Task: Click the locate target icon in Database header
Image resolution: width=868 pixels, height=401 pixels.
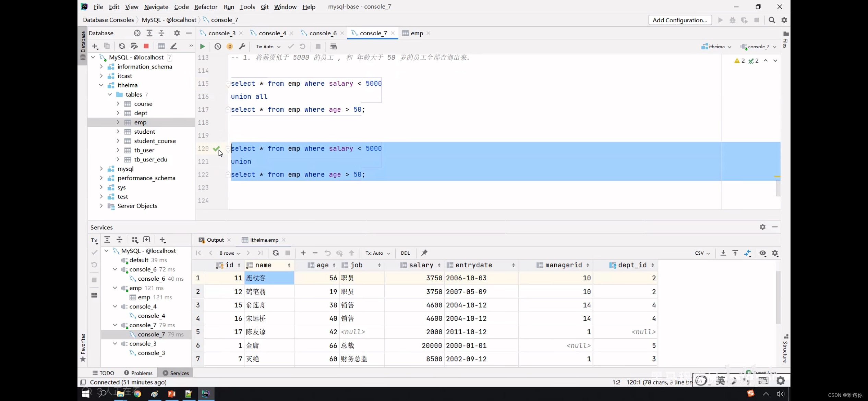Action: [137, 33]
